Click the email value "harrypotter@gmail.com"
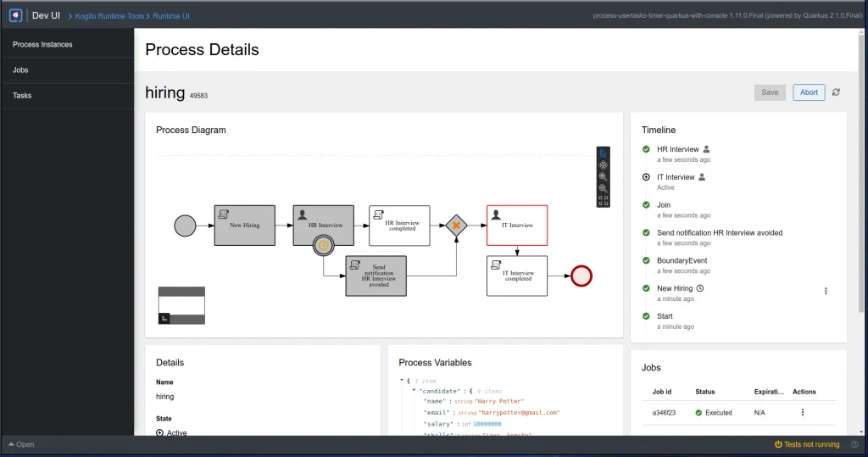 pyautogui.click(x=519, y=412)
